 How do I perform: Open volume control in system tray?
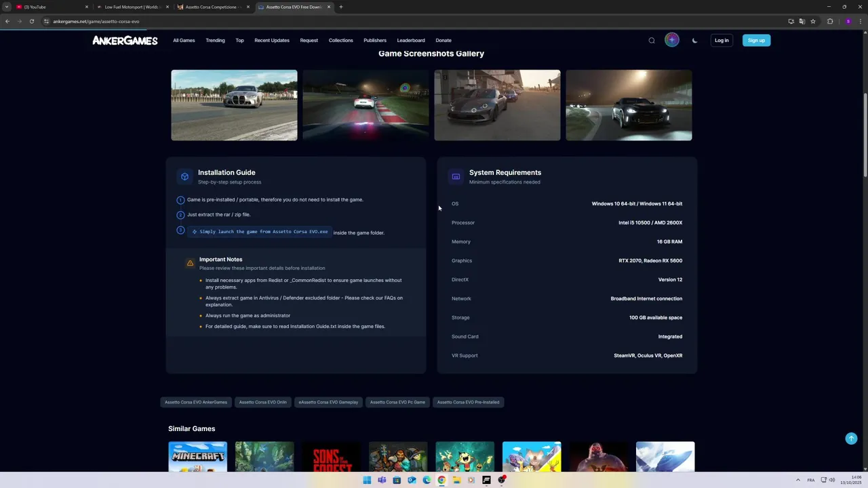click(832, 480)
